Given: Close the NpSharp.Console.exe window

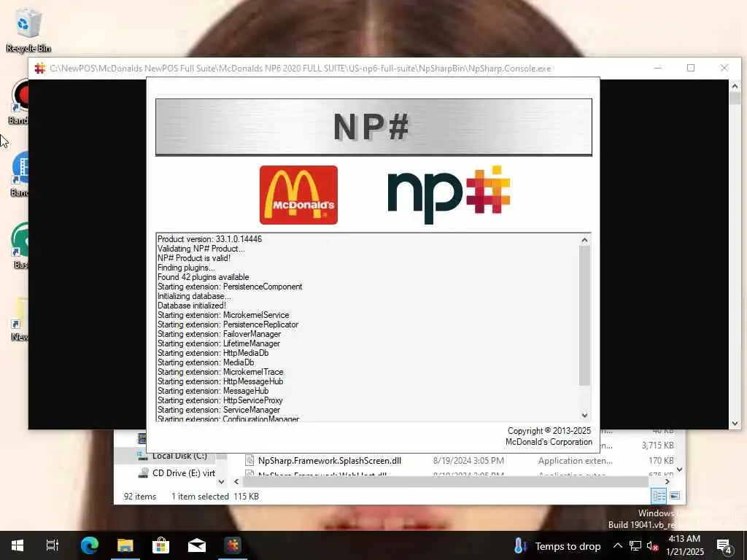Looking at the screenshot, I should tap(724, 68).
